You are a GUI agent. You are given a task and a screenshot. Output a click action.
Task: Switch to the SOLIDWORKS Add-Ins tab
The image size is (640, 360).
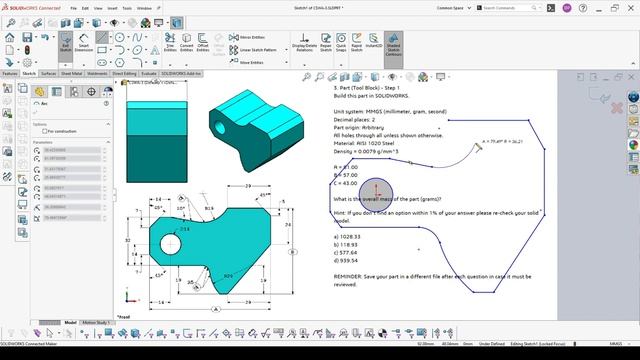pos(181,73)
